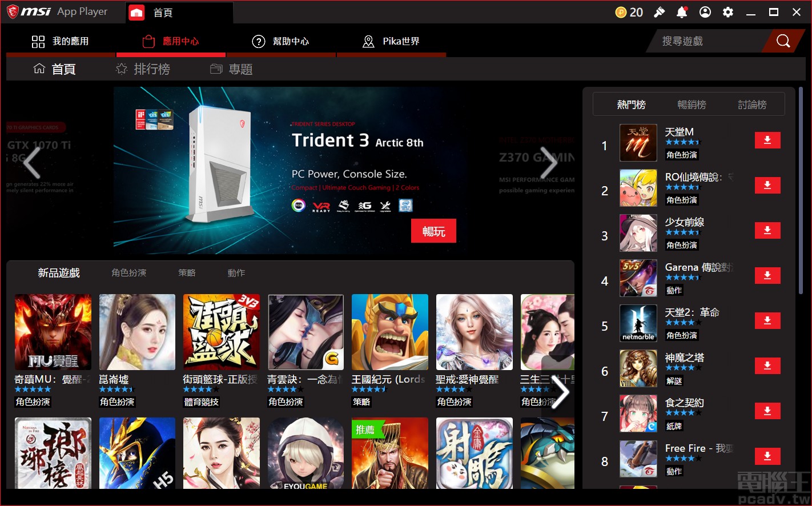Filter games by 動作 category
The height and width of the screenshot is (506, 812).
point(236,273)
